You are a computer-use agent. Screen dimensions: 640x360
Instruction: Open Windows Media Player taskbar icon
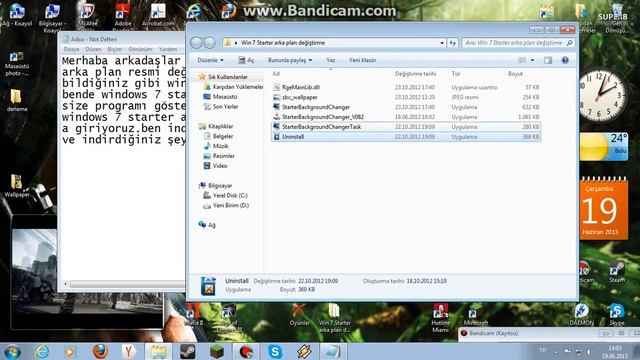pyautogui.click(x=70, y=351)
